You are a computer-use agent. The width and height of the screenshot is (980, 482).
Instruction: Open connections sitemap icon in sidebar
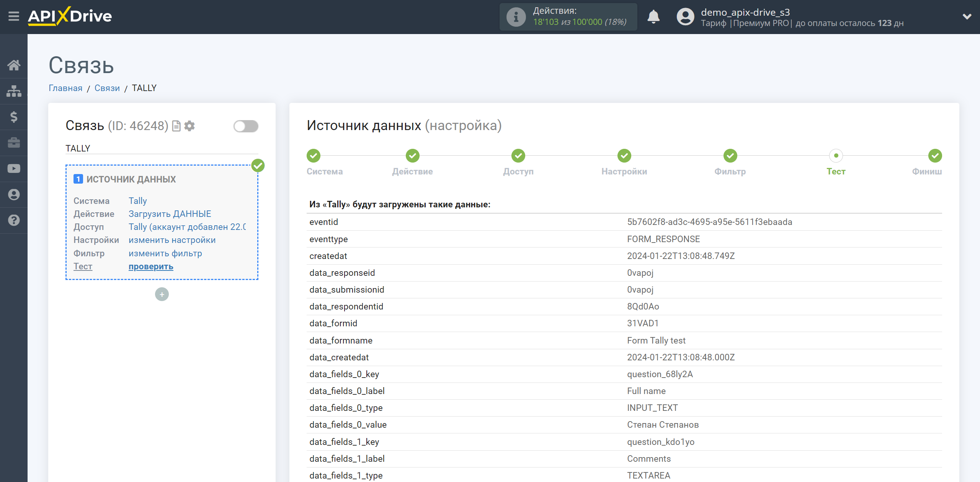point(14,91)
